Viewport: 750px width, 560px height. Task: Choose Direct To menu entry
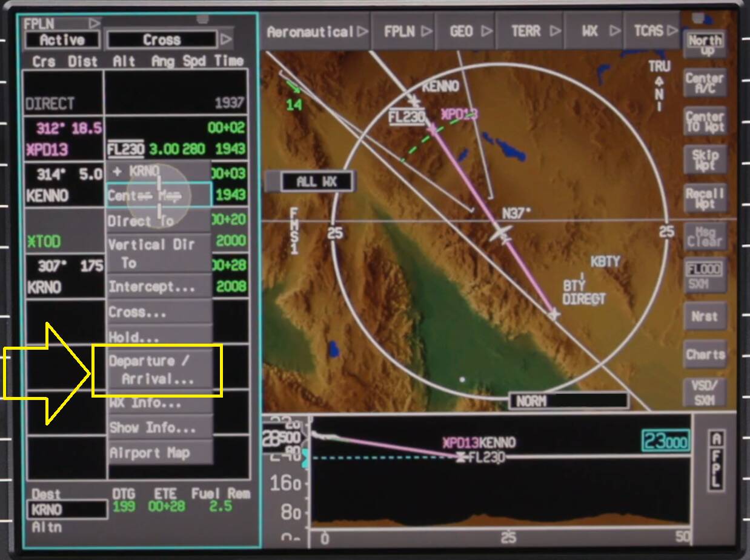click(159, 221)
